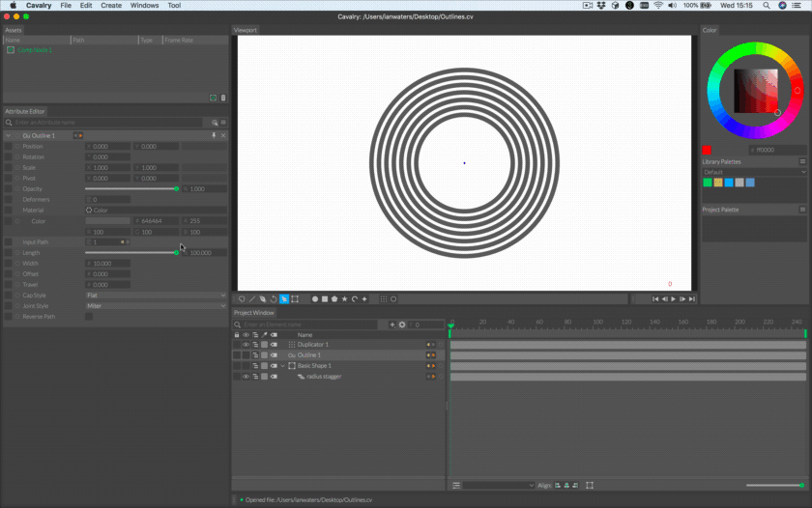812x508 pixels.
Task: Open the Windows menu
Action: (x=144, y=5)
